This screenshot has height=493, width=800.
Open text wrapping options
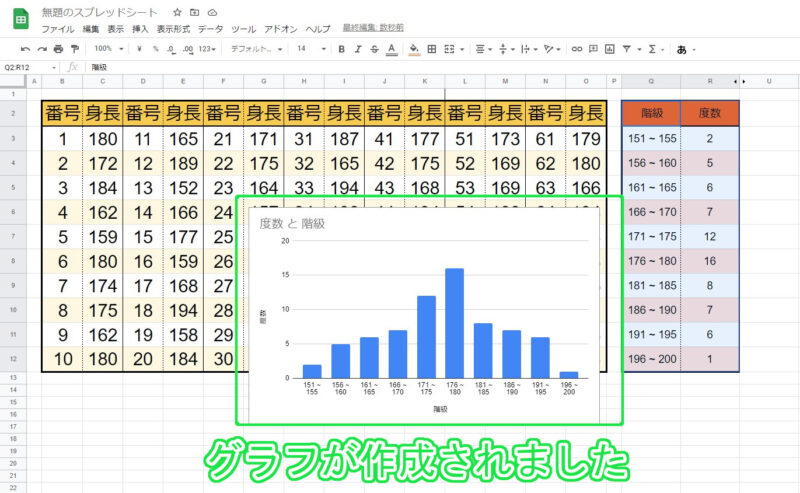[x=529, y=49]
